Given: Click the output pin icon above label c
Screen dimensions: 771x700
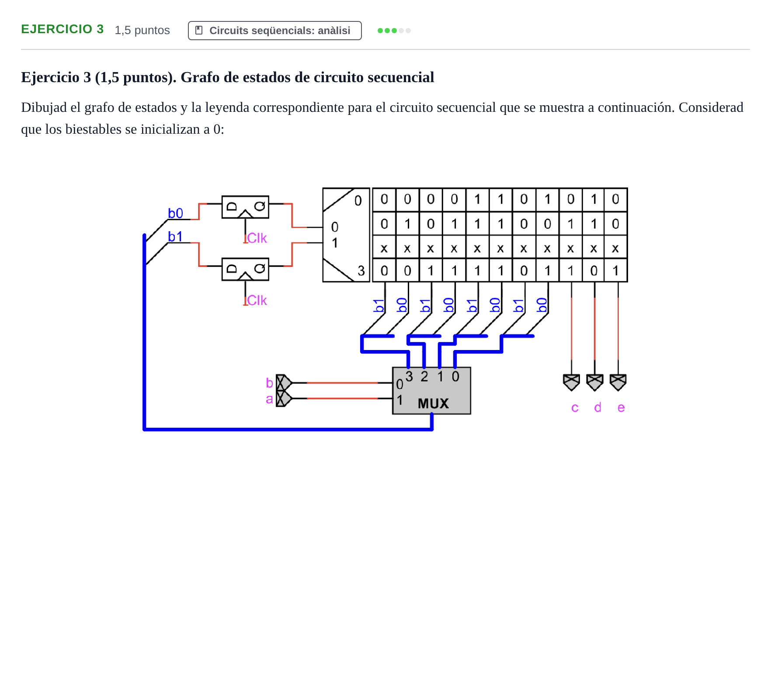Looking at the screenshot, I should tap(571, 382).
